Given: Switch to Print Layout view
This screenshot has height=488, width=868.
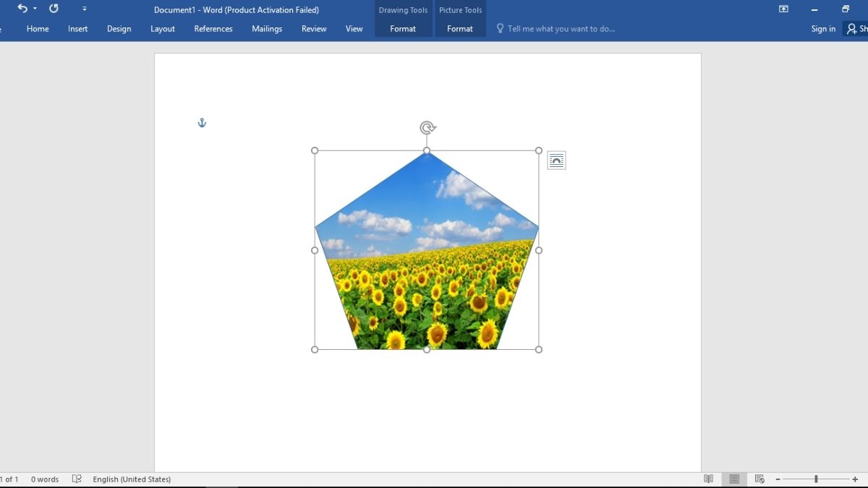Looking at the screenshot, I should point(734,479).
